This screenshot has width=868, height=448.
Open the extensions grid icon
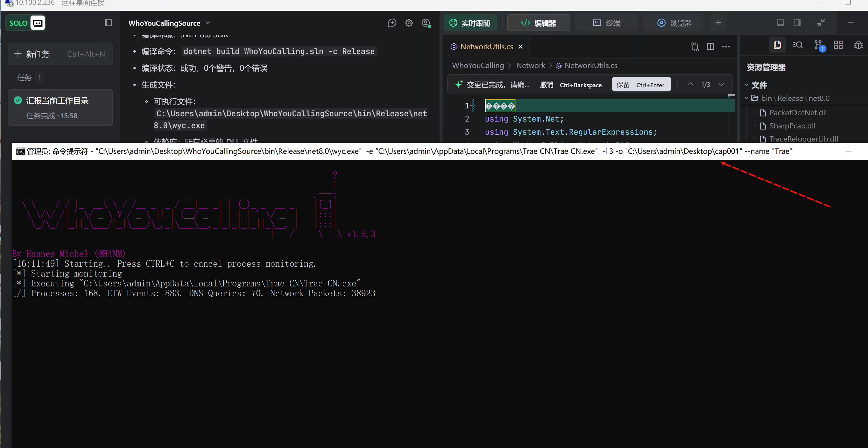(838, 45)
